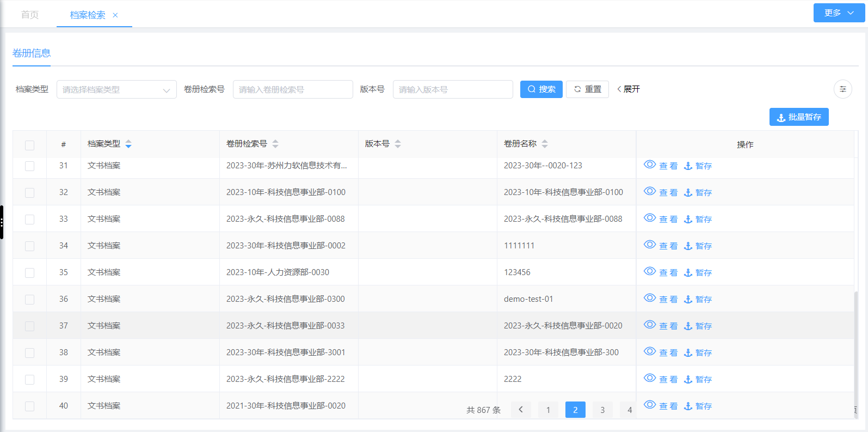Screen dimensions: 868x432
Task: Click the eye icon in row 36
Action: pos(650,298)
